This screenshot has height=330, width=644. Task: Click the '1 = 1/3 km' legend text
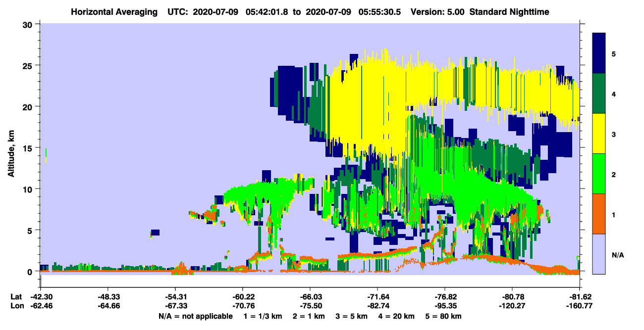point(263,316)
